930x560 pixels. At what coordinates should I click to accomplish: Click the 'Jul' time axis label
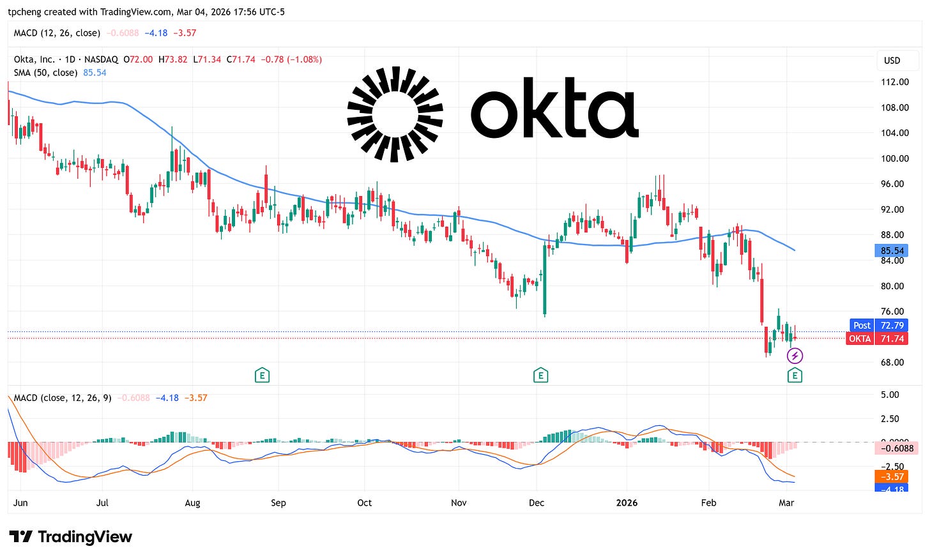102,503
